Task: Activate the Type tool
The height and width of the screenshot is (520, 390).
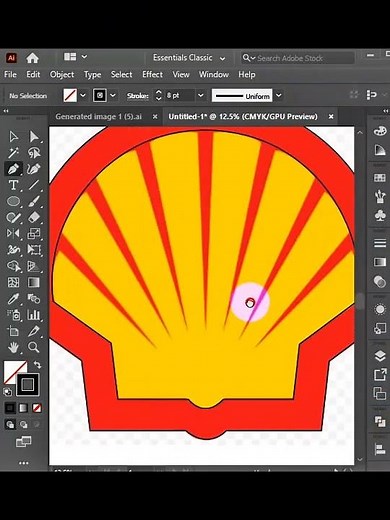Action: click(13, 185)
